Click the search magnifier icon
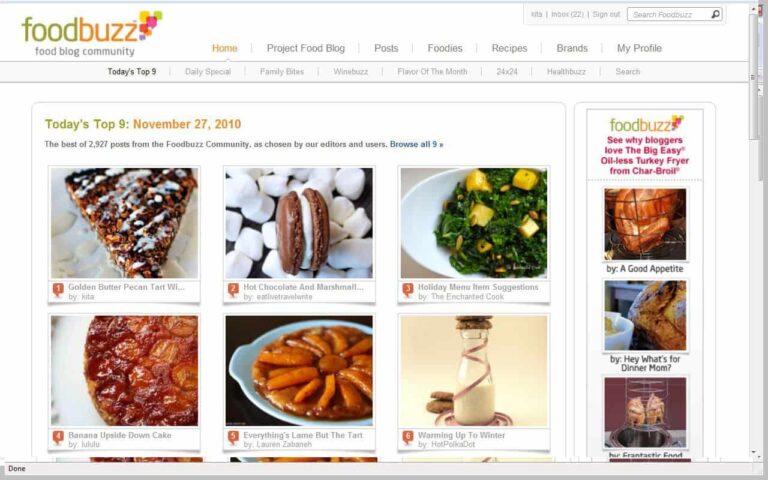 click(x=715, y=14)
